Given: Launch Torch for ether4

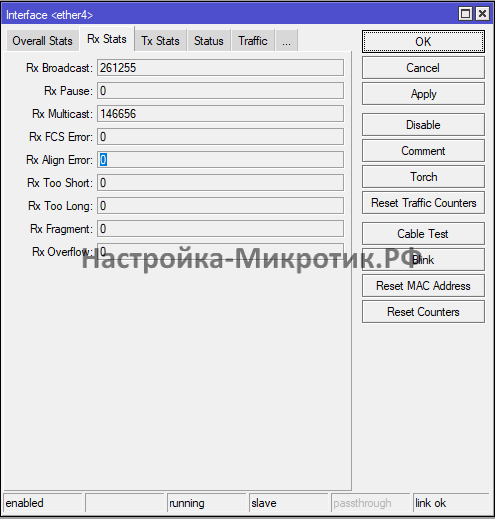Looking at the screenshot, I should [x=423, y=177].
